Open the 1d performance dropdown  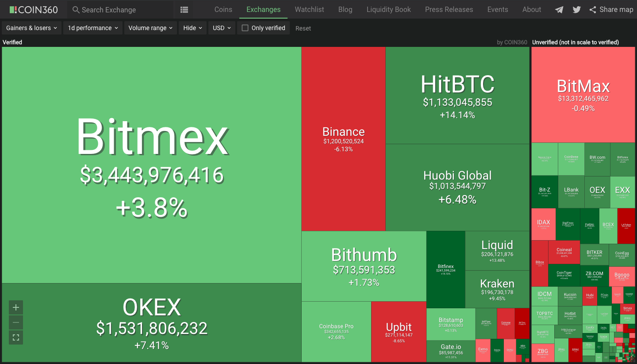click(x=92, y=28)
